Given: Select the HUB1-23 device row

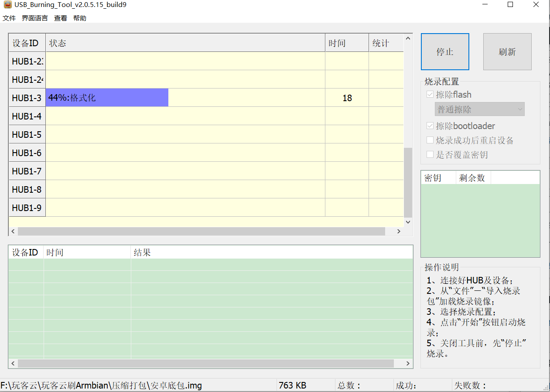Looking at the screenshot, I should coord(206,61).
